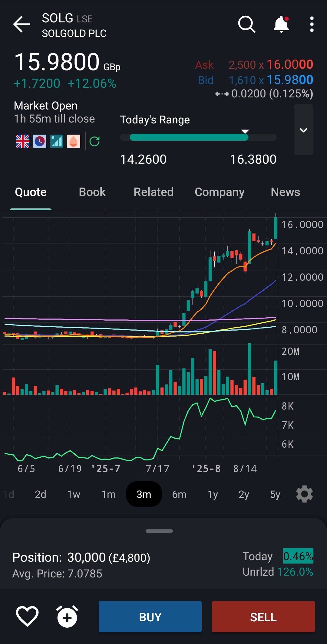
Task: Tap Avg. Price: 7.0785 text
Action: [x=57, y=574]
